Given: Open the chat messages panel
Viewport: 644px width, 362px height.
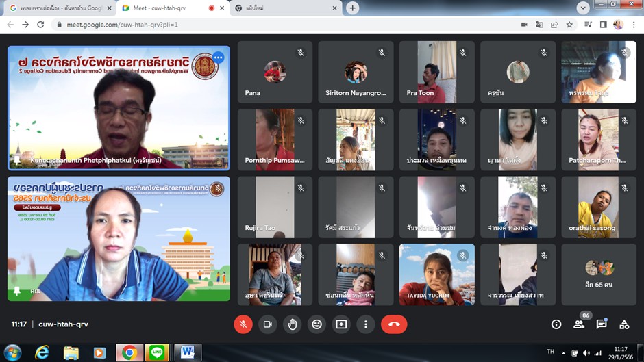Looking at the screenshot, I should pyautogui.click(x=602, y=324).
